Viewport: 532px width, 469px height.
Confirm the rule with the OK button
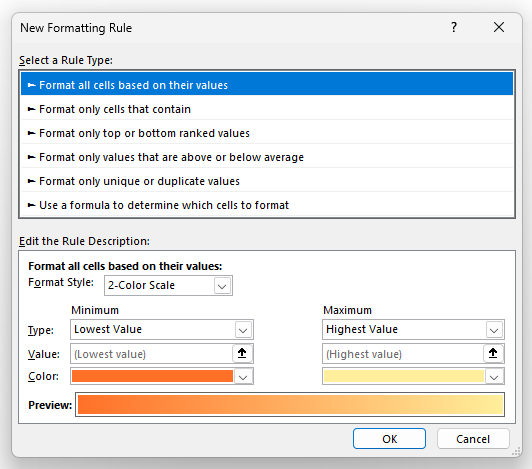tap(389, 439)
